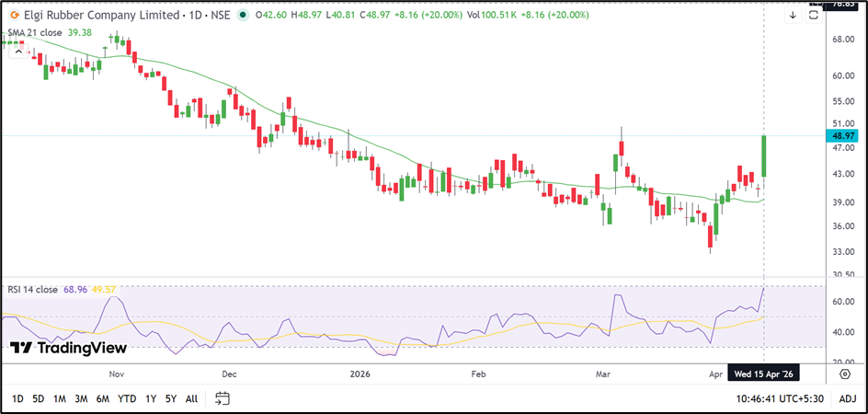Click the fullscreen frame icon at top right

coord(813,16)
